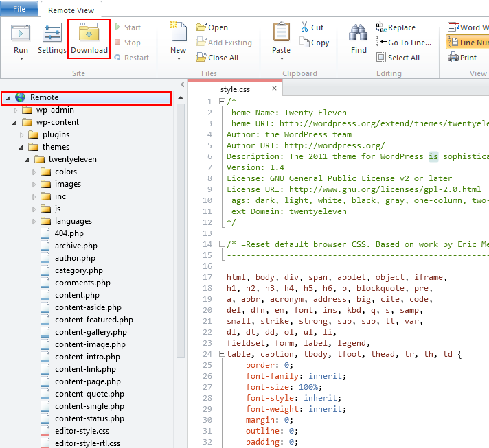Image resolution: width=489 pixels, height=448 pixels.
Task: Click Replace in Editing group
Action: 396,27
